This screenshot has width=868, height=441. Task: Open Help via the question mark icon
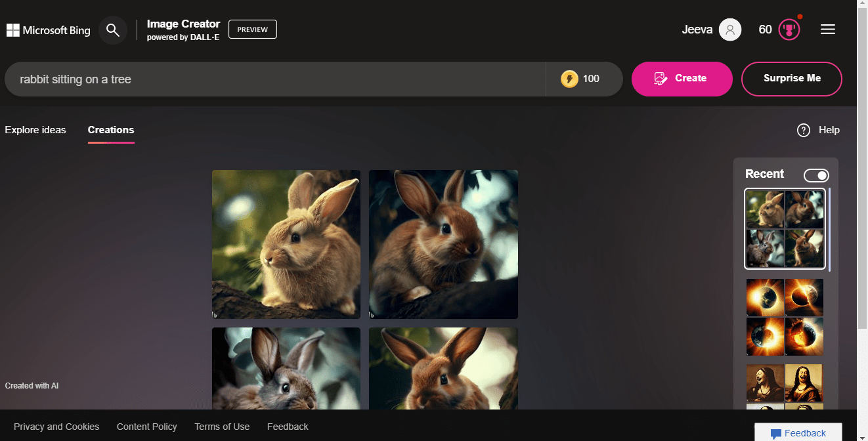(803, 130)
